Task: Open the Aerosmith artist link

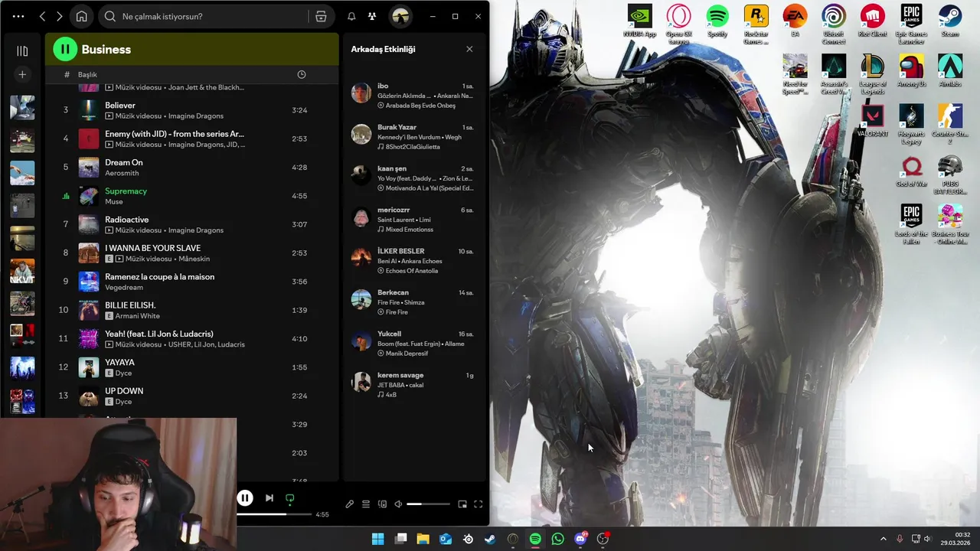Action: point(123,173)
